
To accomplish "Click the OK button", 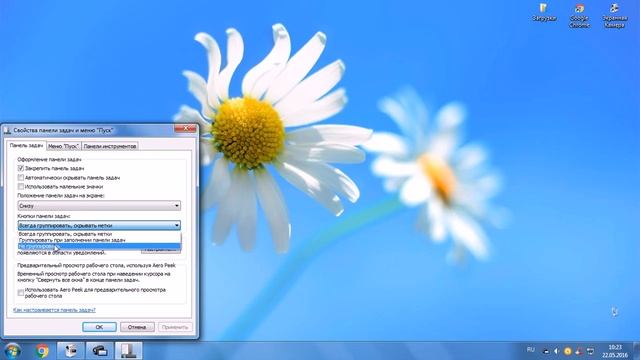I will [99, 327].
